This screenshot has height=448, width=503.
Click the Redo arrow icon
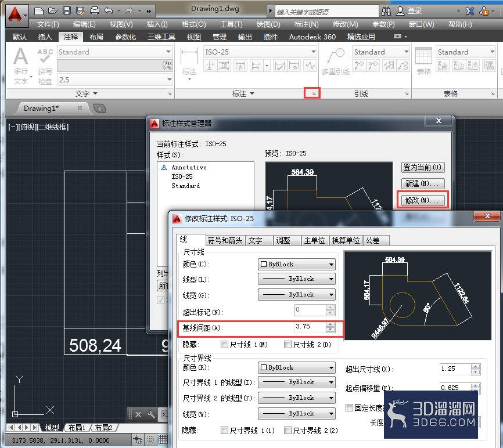129,11
